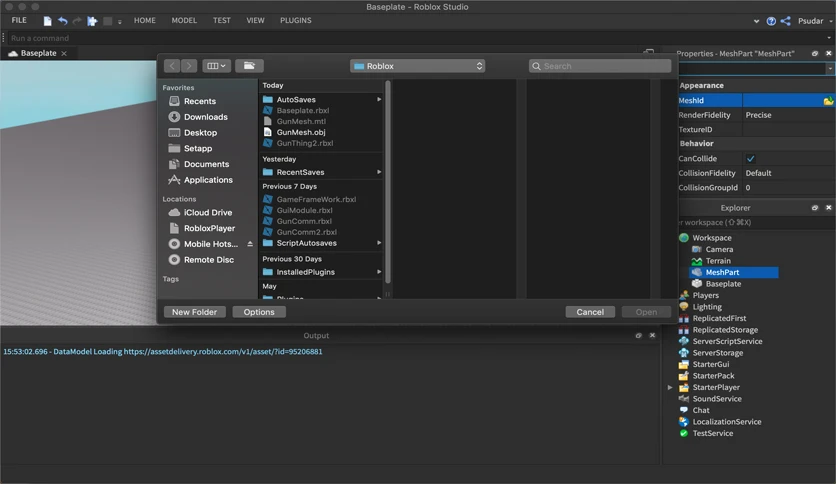This screenshot has width=836, height=484.
Task: Switch to the PLUGINS tab
Action: 295,20
